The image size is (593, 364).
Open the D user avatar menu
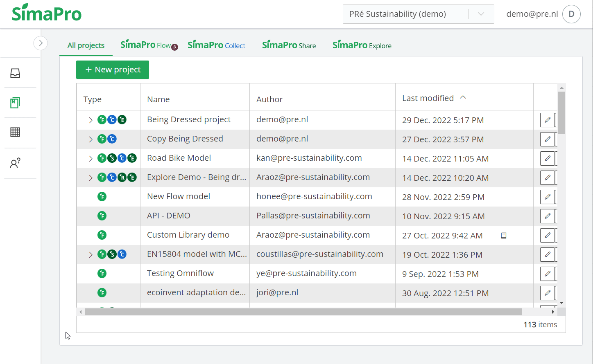click(x=571, y=13)
